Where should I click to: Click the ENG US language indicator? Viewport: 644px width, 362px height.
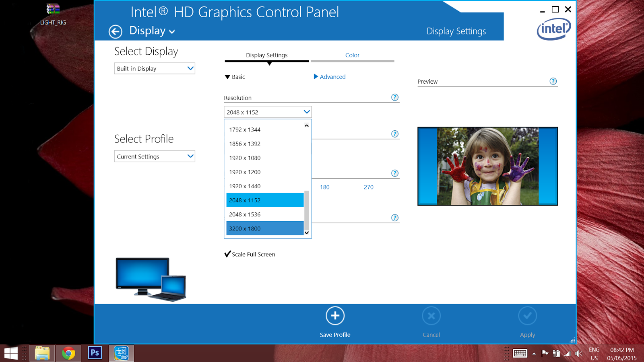pos(594,354)
